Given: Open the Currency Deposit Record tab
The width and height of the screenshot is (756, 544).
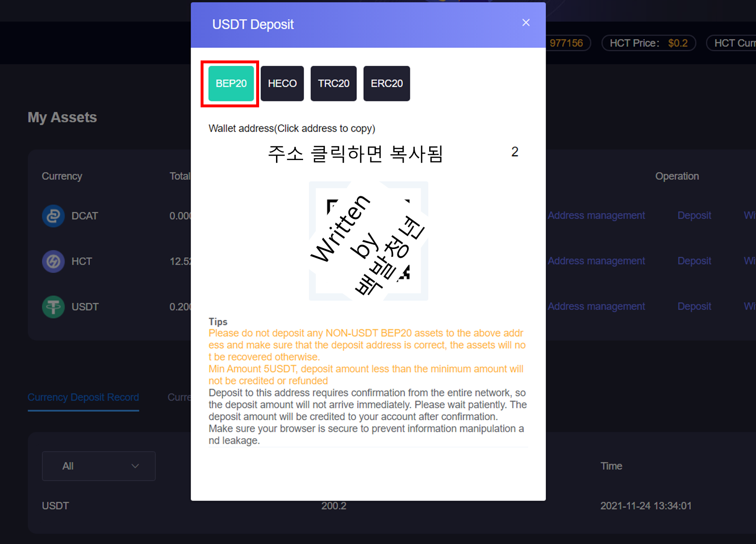Looking at the screenshot, I should pyautogui.click(x=83, y=397).
